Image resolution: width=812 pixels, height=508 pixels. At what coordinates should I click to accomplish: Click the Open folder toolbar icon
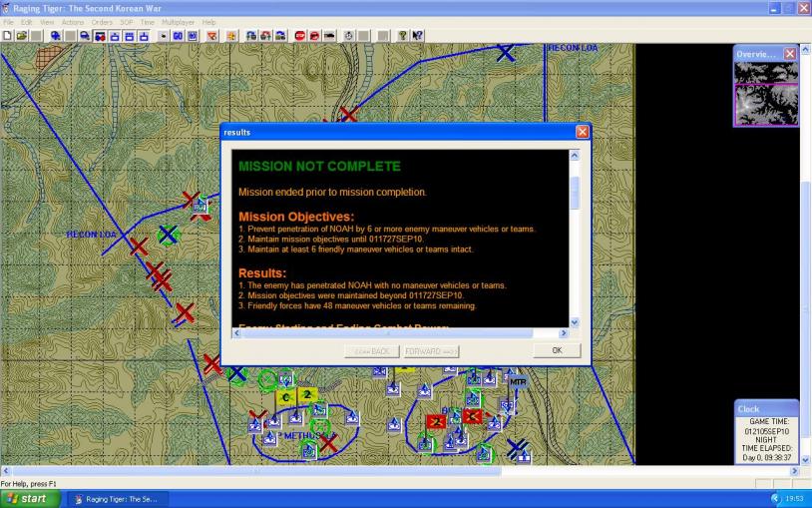tap(20, 35)
